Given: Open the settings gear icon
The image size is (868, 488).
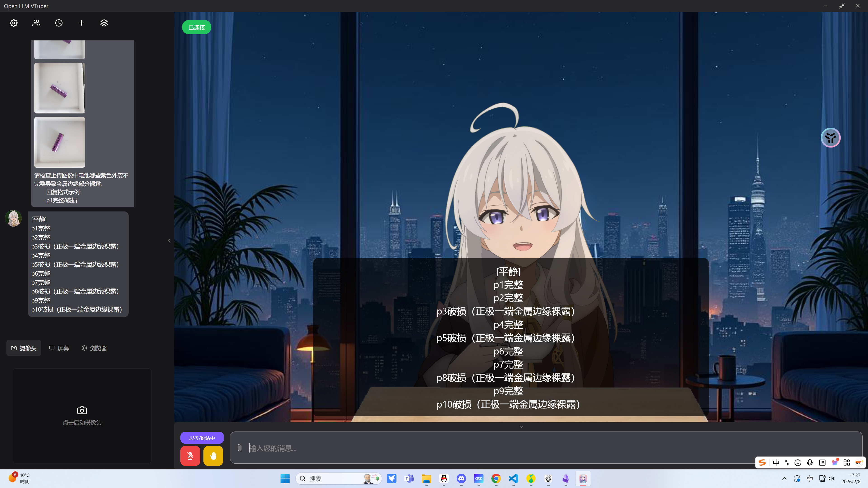Looking at the screenshot, I should pos(14,23).
